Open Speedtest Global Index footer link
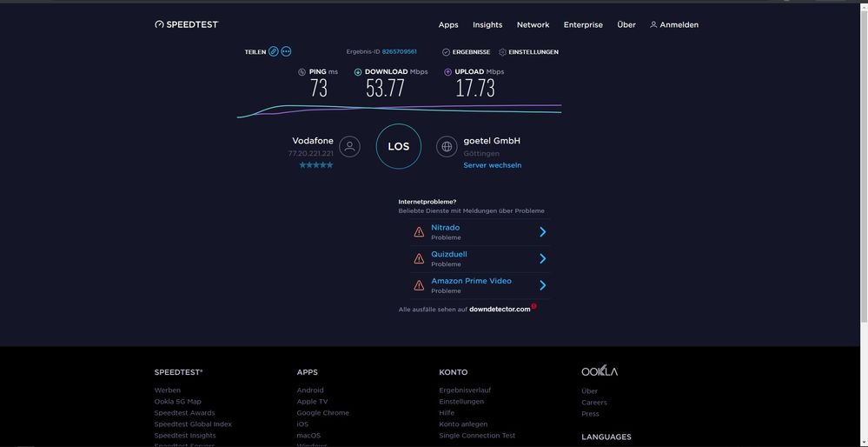 [193, 424]
